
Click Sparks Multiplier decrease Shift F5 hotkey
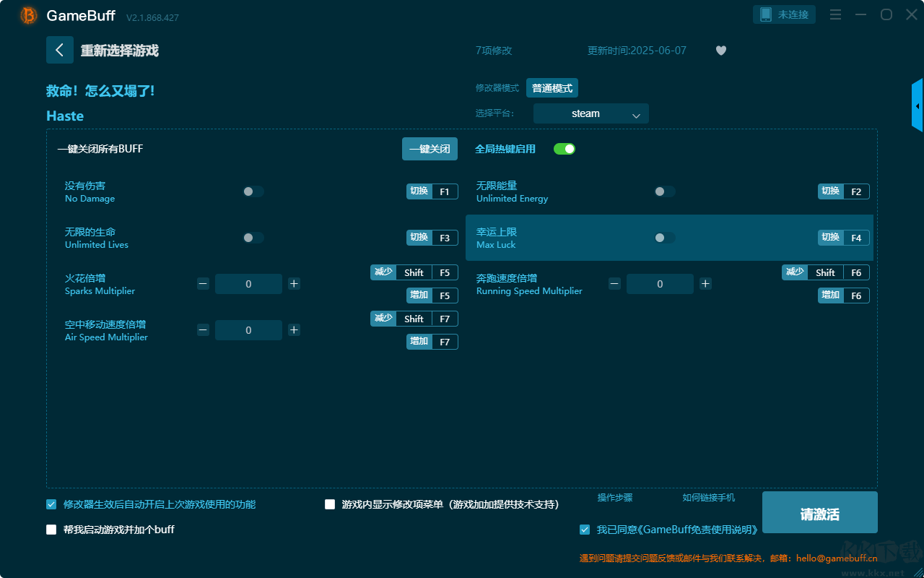414,272
